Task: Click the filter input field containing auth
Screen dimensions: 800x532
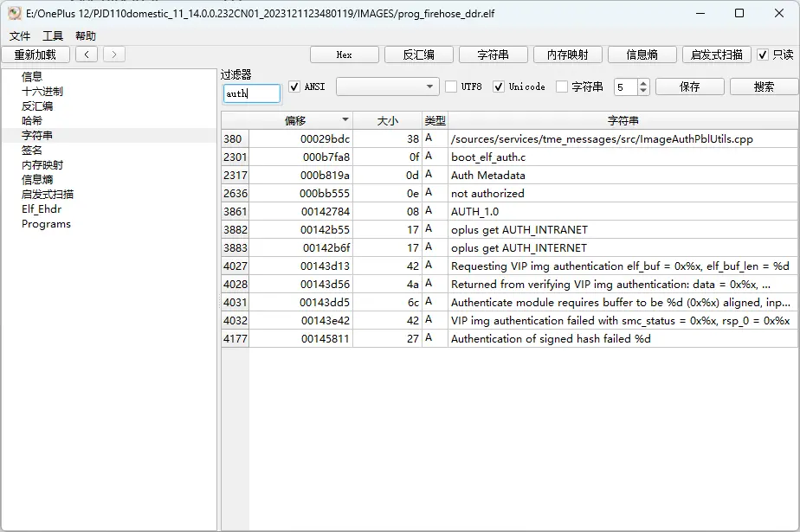Action: 252,93
